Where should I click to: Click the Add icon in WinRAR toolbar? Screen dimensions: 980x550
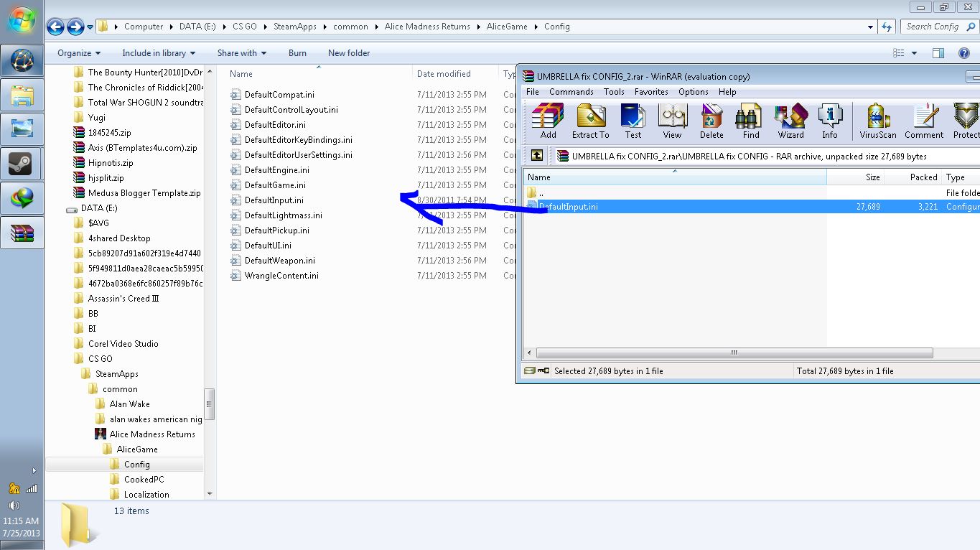tap(548, 121)
